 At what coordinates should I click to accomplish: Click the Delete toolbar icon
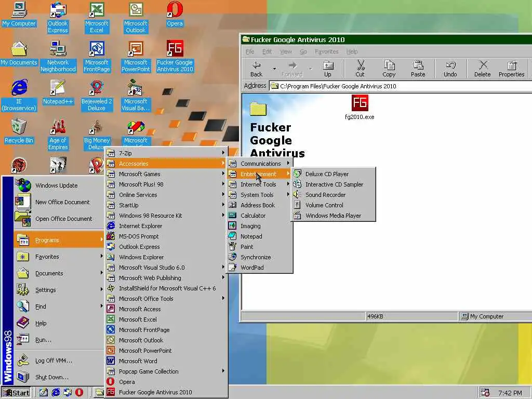(483, 65)
